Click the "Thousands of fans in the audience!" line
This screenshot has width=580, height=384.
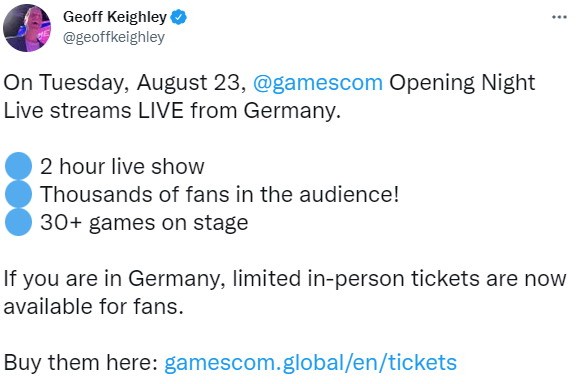[x=220, y=195]
